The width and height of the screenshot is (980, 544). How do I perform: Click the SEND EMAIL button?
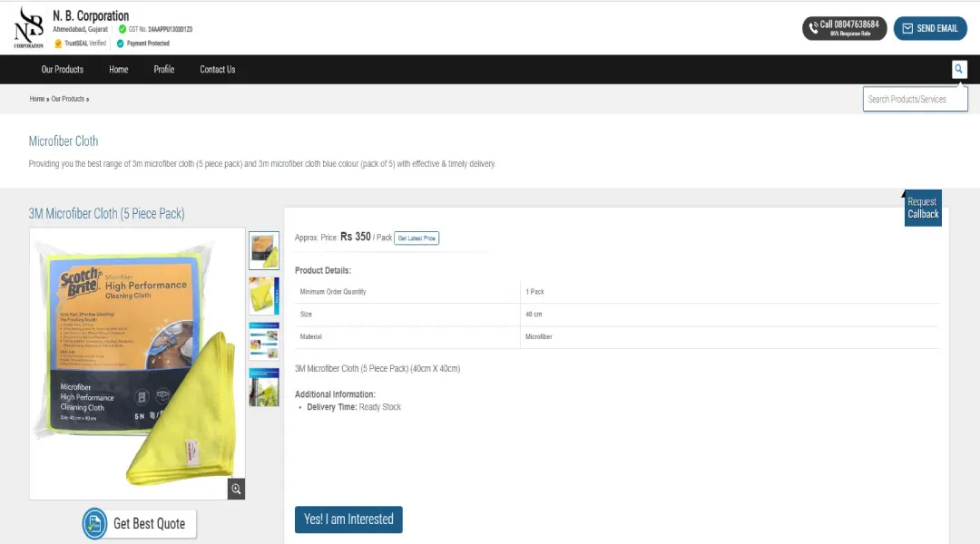pyautogui.click(x=930, y=28)
